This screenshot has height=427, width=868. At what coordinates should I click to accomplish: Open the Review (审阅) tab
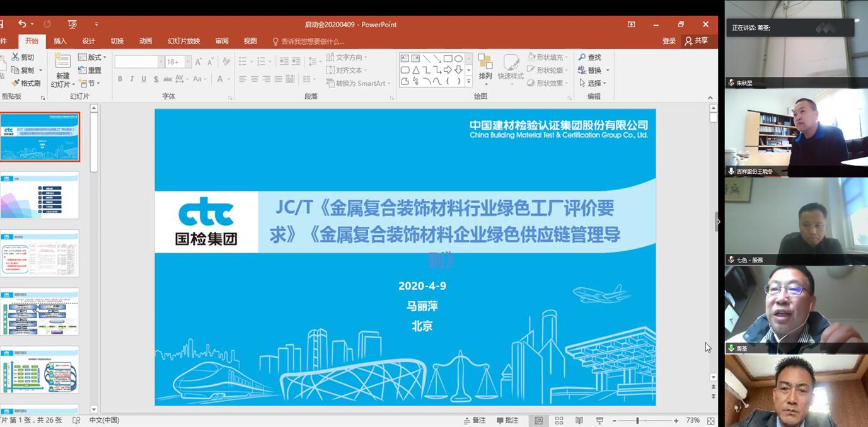(x=222, y=41)
